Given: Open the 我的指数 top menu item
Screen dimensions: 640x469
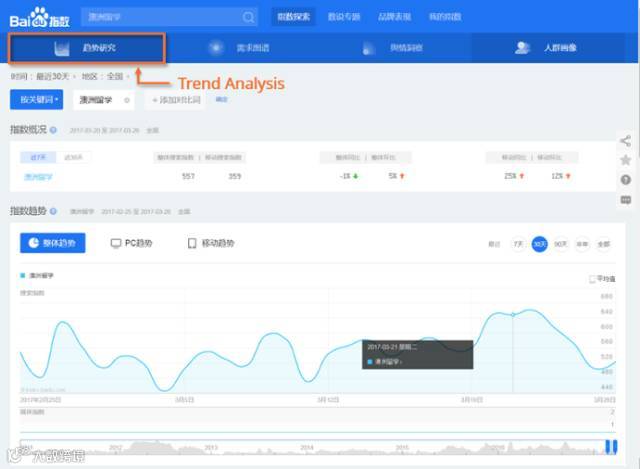Looking at the screenshot, I should coord(445,17).
